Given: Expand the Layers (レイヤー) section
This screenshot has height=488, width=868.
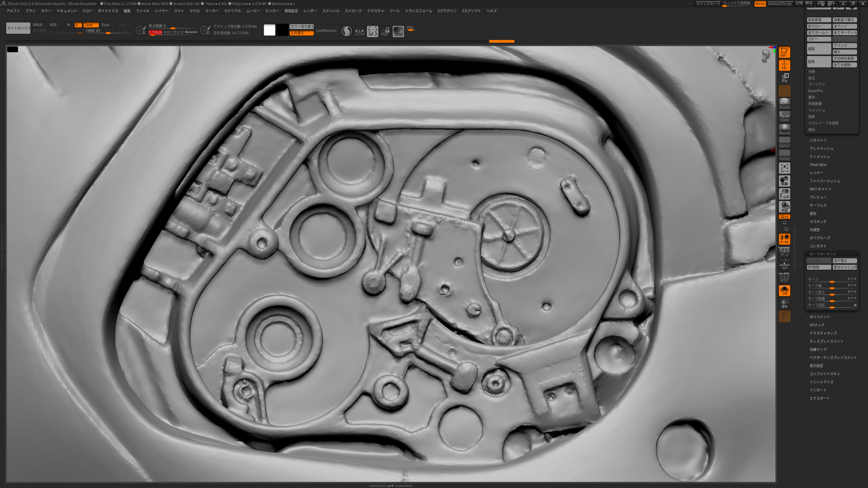Looking at the screenshot, I should coord(816,173).
